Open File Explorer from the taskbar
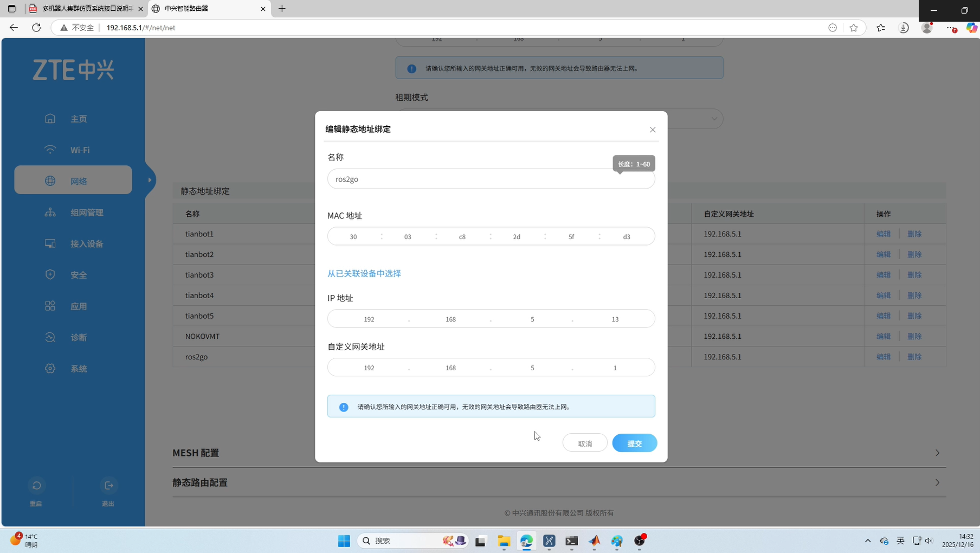The width and height of the screenshot is (980, 553). click(x=504, y=541)
